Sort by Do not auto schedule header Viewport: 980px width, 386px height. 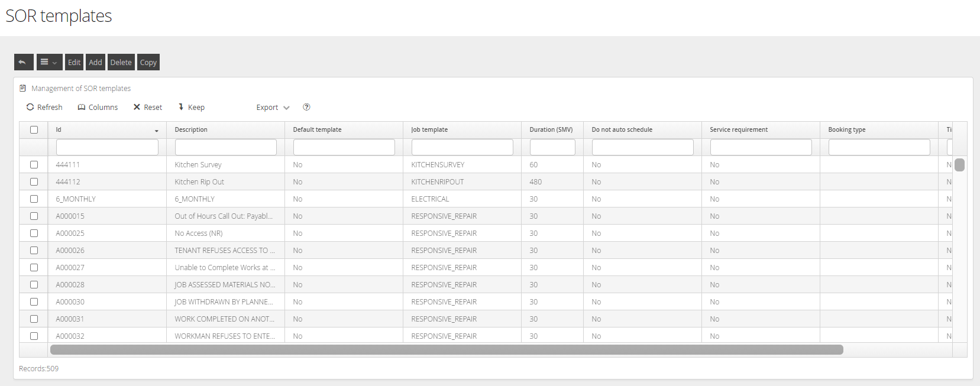point(642,129)
